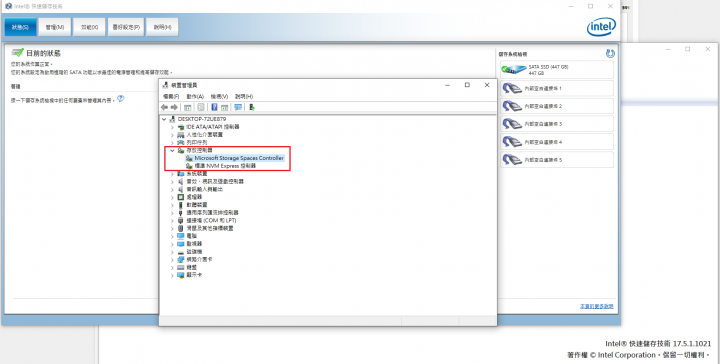This screenshot has height=364, width=720.
Task: Toggle the action pane icon next to Help
Action: [224, 107]
